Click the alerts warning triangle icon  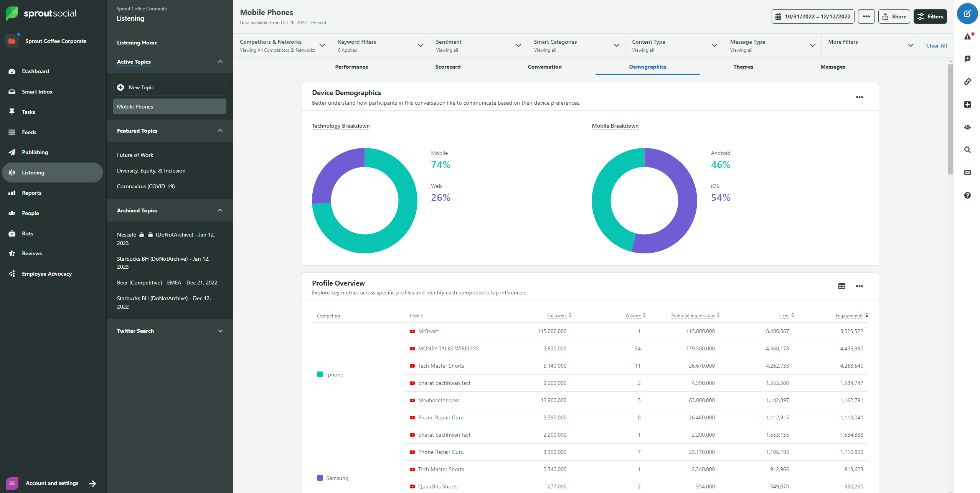pos(967,36)
